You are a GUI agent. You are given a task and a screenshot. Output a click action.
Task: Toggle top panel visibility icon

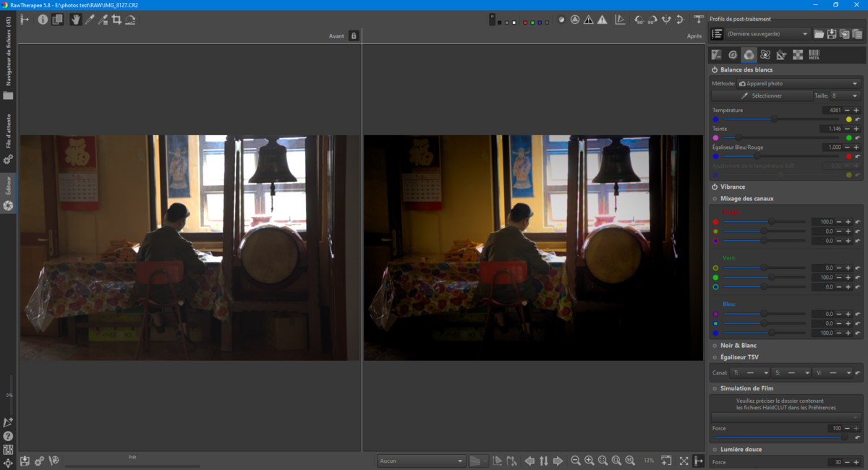699,20
